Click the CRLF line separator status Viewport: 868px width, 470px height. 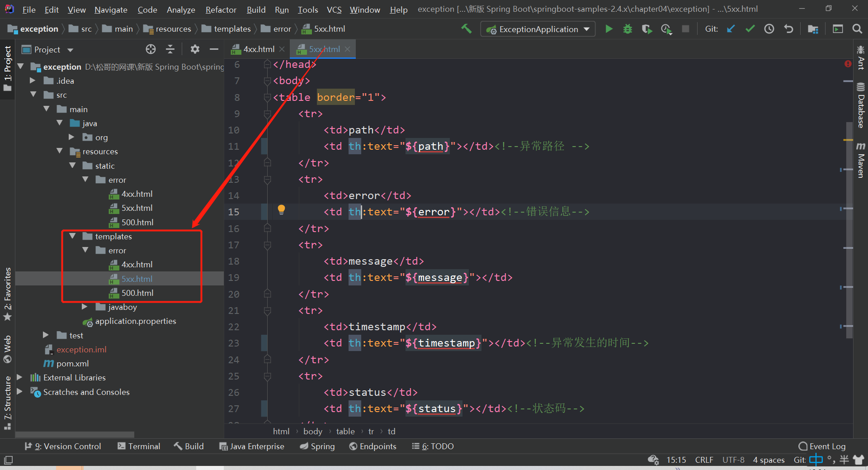pyautogui.click(x=704, y=460)
